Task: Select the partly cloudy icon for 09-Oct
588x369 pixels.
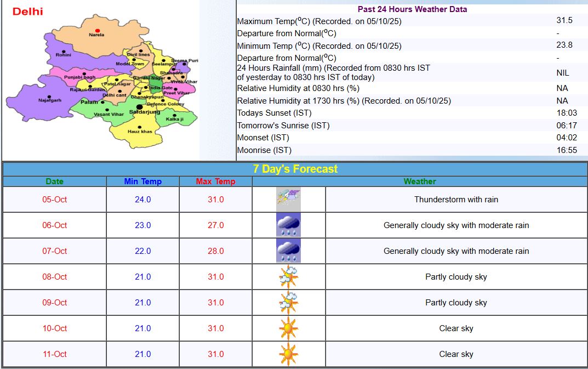Action: (x=288, y=302)
